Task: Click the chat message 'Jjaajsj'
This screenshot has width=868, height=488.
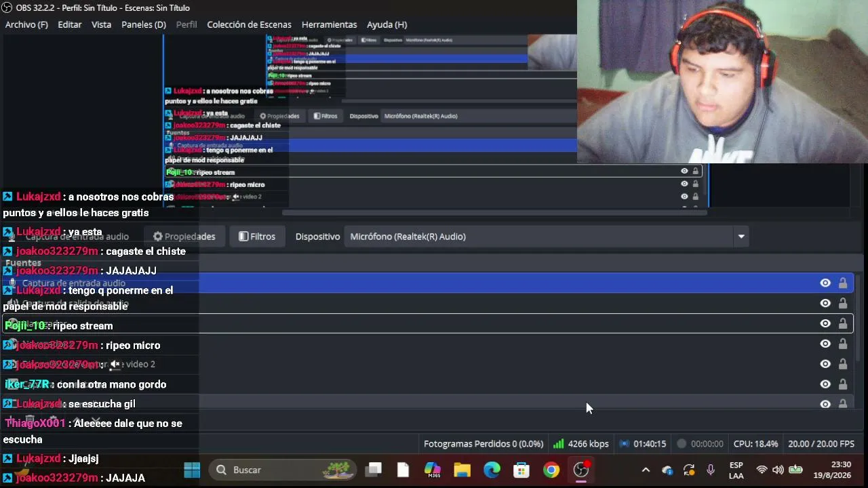Action: pos(83,458)
